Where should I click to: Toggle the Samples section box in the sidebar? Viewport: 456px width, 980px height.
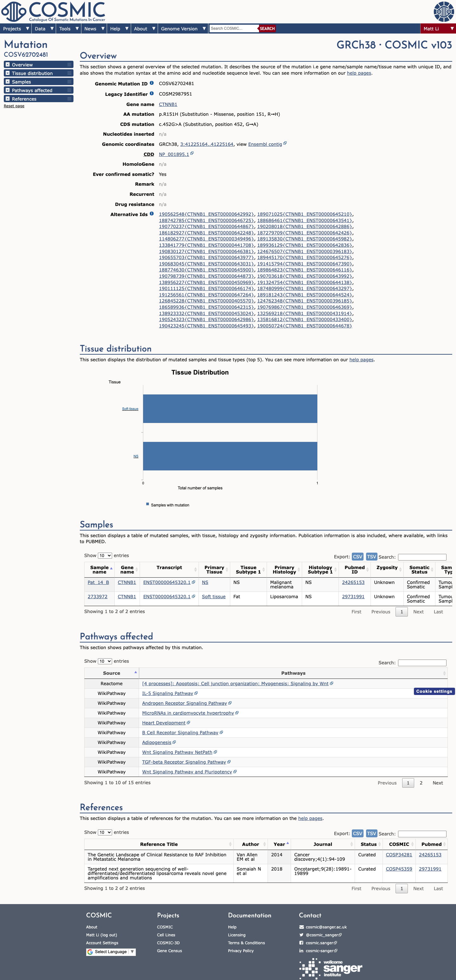(8, 82)
